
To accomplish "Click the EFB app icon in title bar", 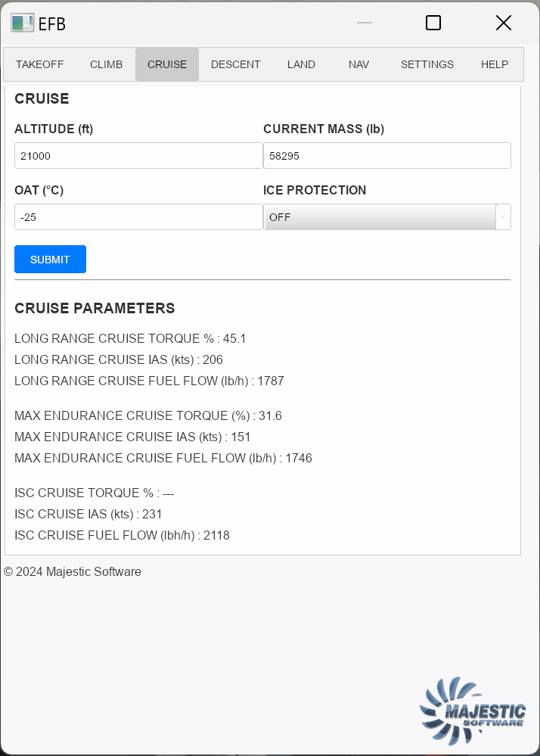I will point(22,23).
